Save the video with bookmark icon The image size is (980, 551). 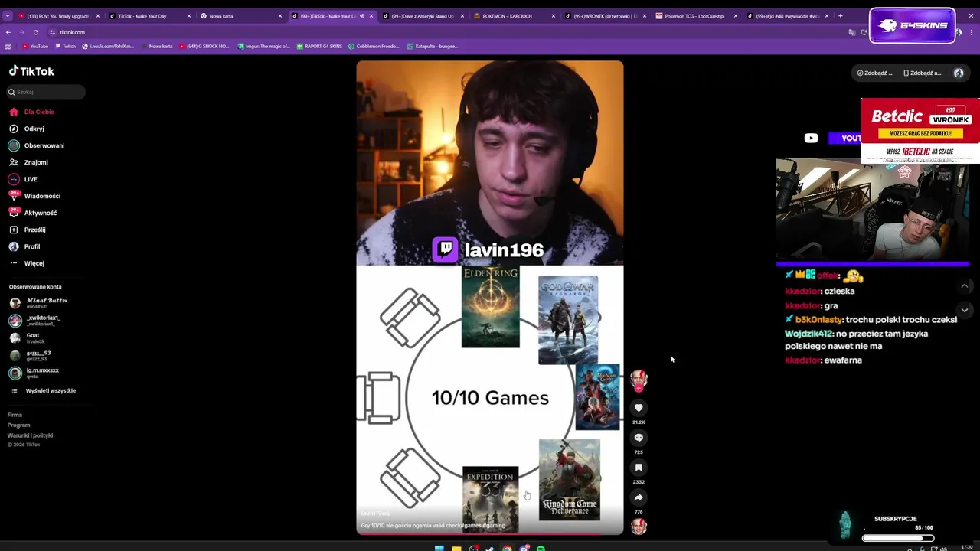point(639,468)
